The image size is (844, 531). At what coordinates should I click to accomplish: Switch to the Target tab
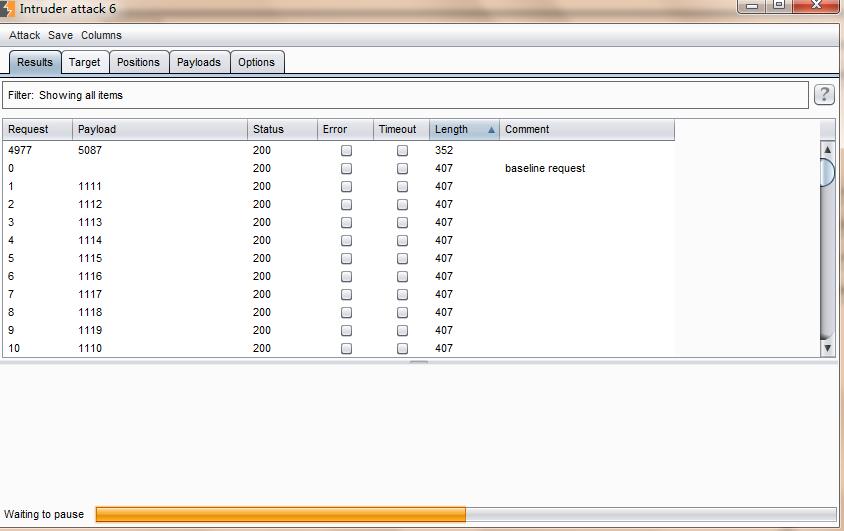point(85,62)
